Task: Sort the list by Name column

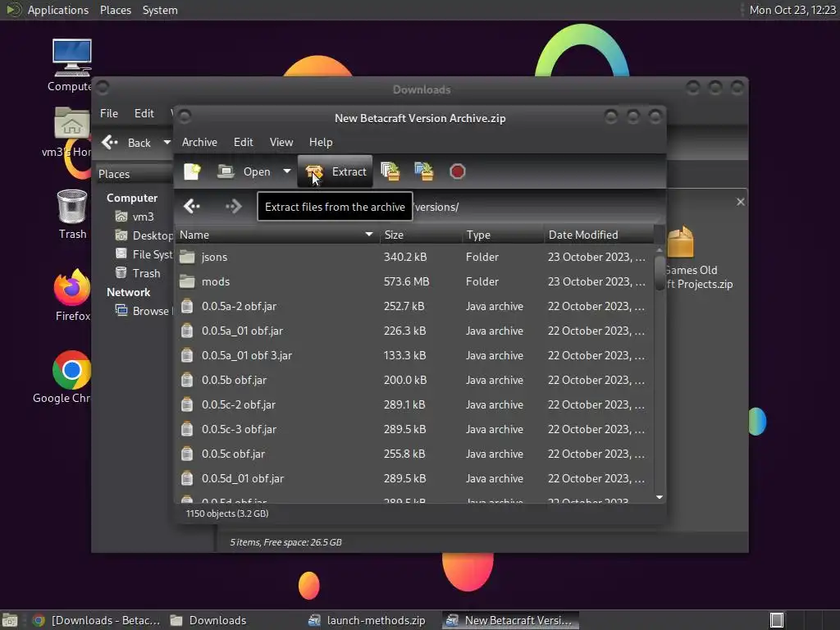Action: click(277, 235)
